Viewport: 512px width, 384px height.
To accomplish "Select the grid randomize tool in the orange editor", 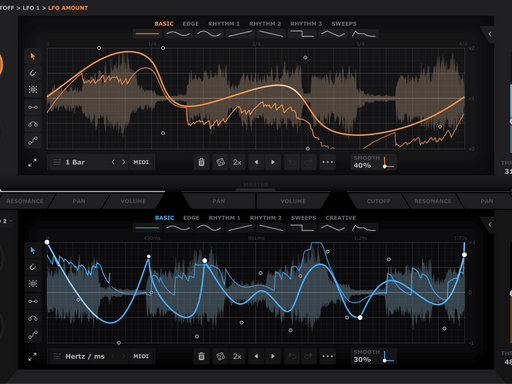I will click(33, 89).
